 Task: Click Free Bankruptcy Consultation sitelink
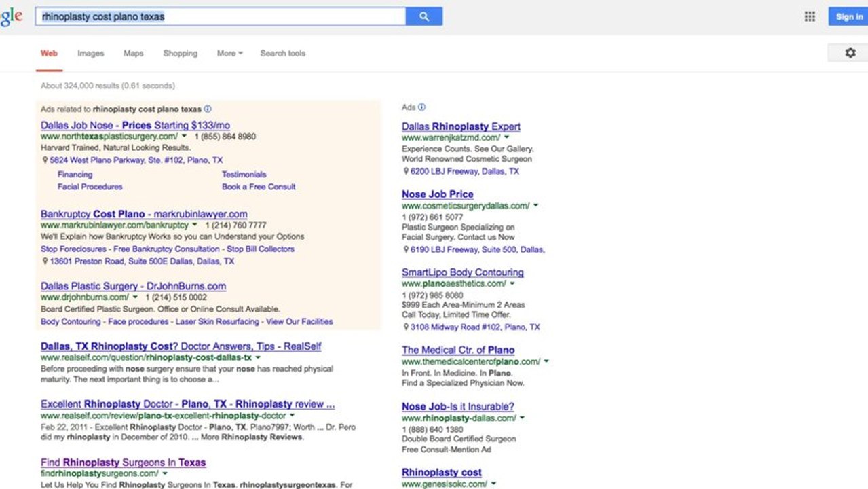pyautogui.click(x=168, y=249)
